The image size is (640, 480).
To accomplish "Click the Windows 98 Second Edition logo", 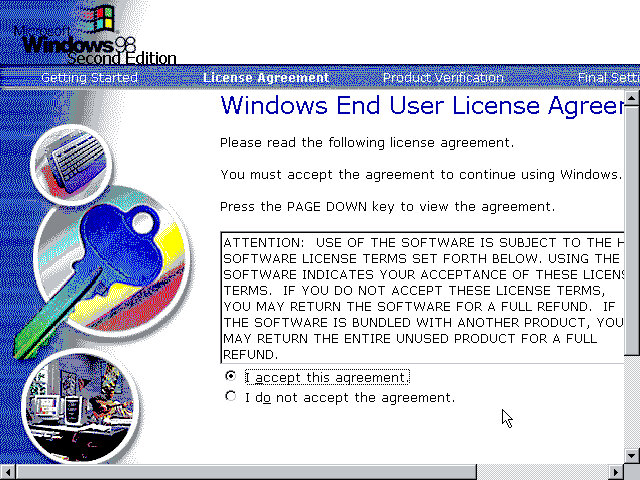I will click(x=90, y=40).
